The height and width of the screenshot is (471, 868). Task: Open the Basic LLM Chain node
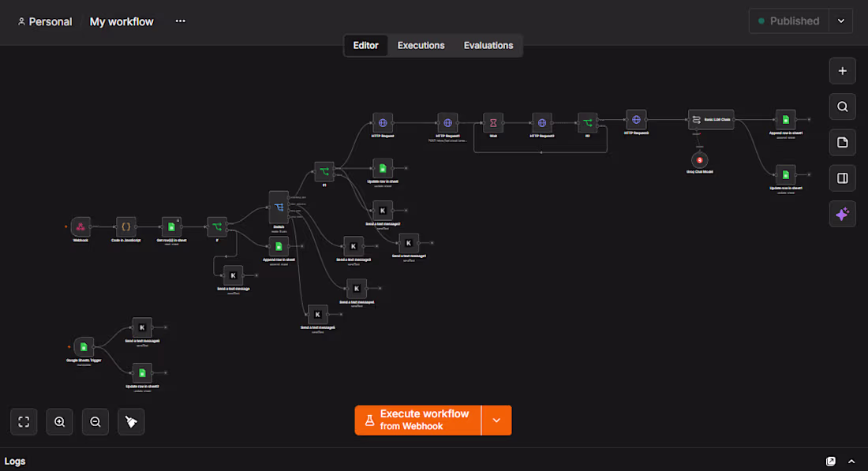click(x=711, y=120)
